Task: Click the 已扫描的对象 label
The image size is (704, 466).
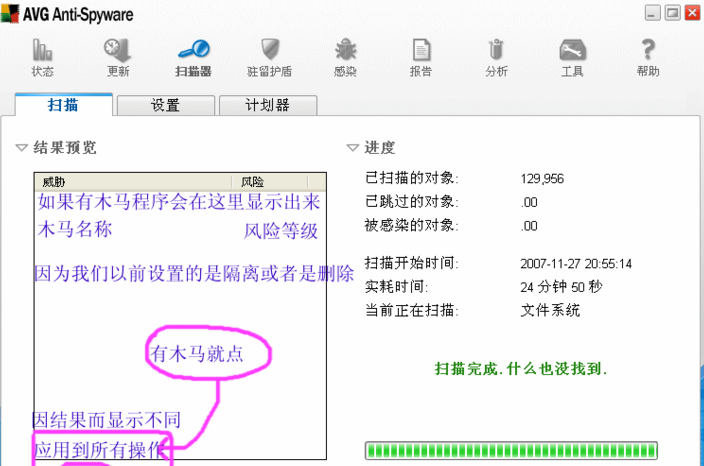Action: tap(412, 178)
